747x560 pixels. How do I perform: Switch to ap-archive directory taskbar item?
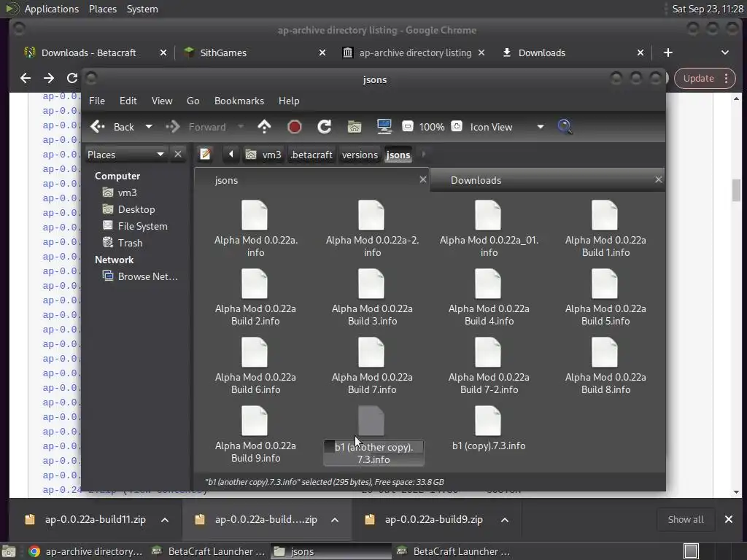[86, 551]
